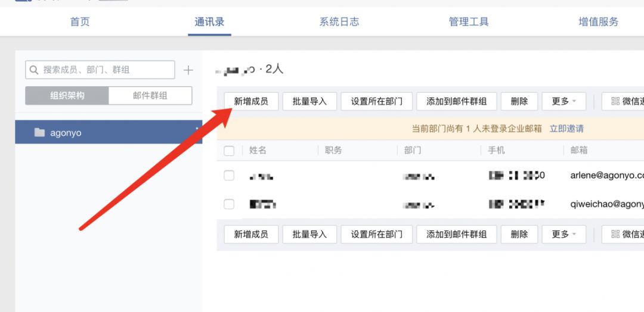The image size is (644, 312).
Task: Switch to the 邮件群组 view tab
Action: pos(150,95)
